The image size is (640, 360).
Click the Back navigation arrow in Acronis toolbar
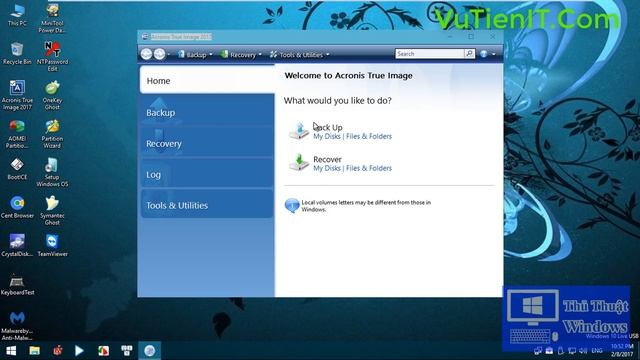pyautogui.click(x=146, y=54)
